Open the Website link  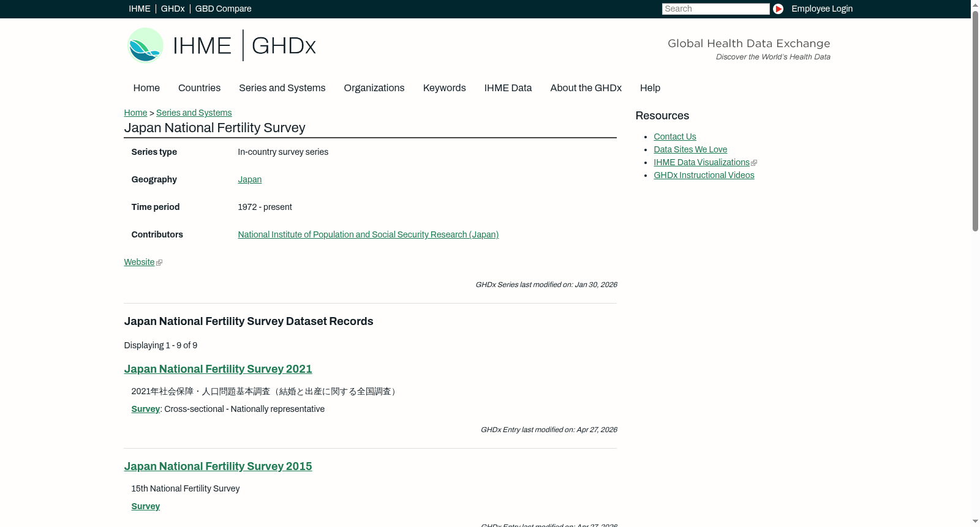139,262
